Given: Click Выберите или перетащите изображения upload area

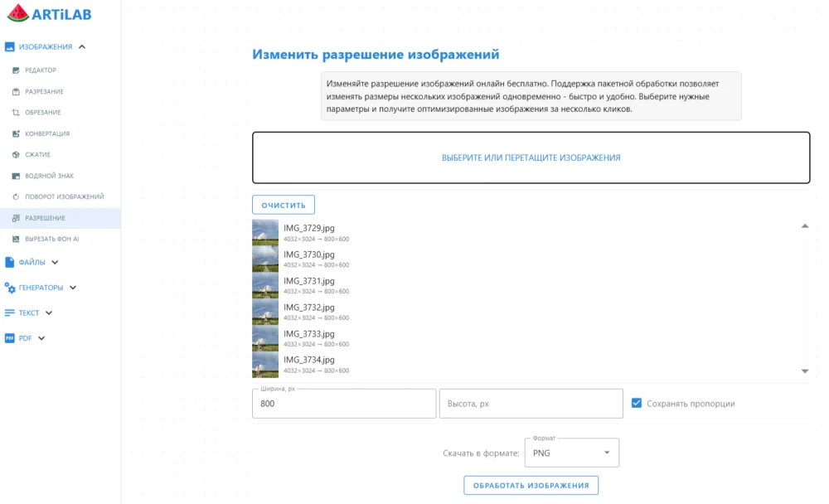Looking at the screenshot, I should 531,157.
